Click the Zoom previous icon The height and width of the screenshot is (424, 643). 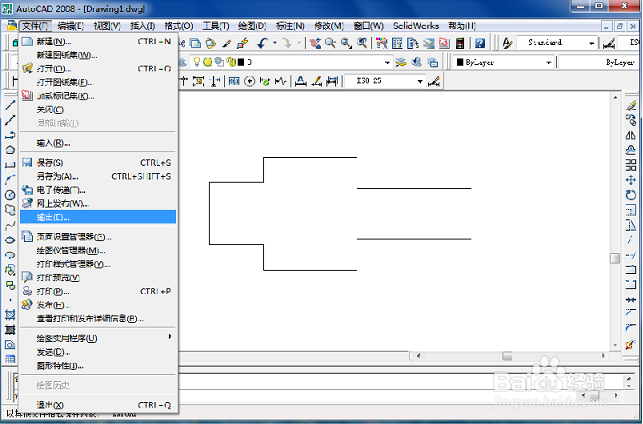[x=362, y=43]
